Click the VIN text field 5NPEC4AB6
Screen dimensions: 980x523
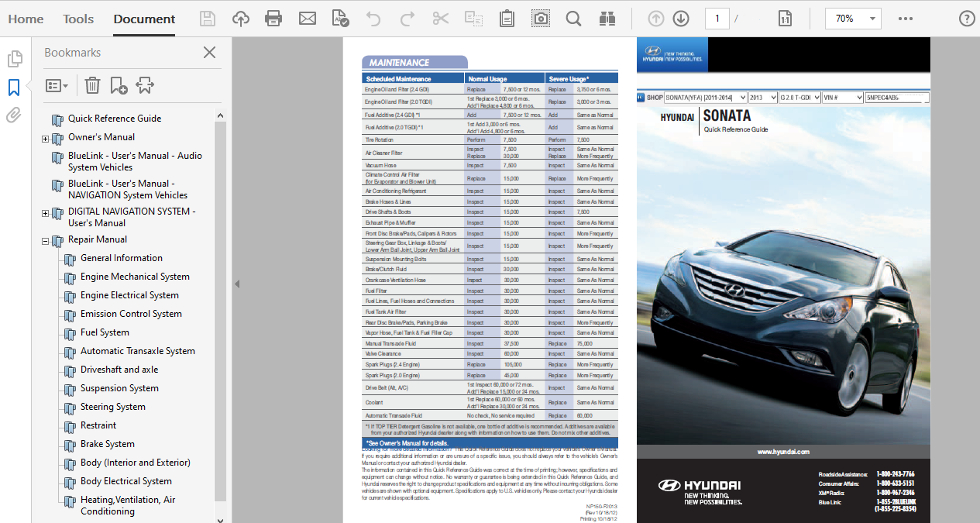(x=897, y=98)
